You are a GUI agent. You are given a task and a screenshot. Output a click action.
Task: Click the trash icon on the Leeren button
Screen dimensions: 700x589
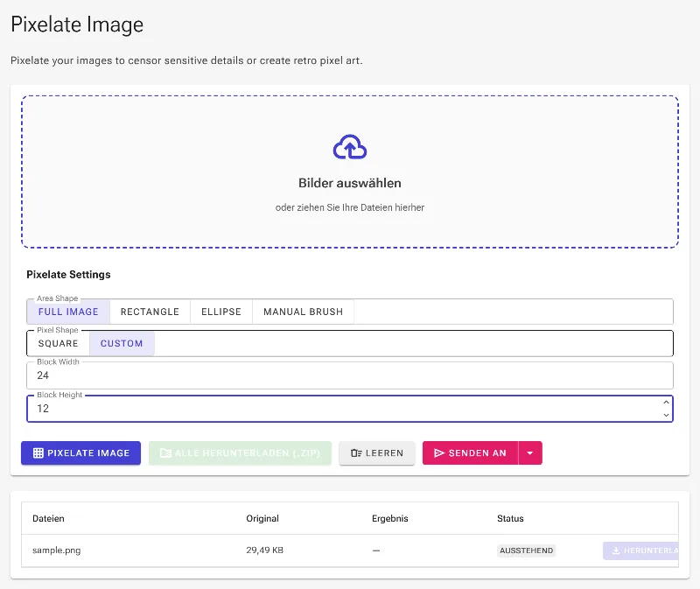pyautogui.click(x=356, y=452)
